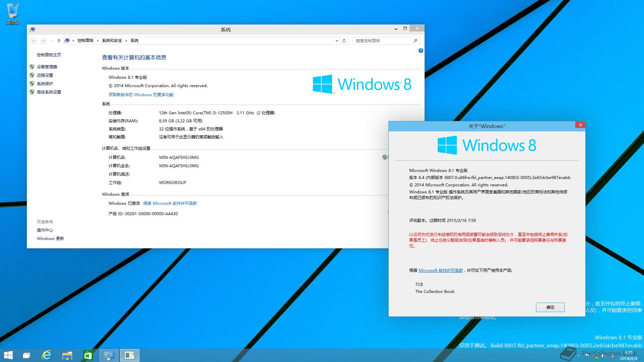Click the search magnifier icon
The image size is (644, 362).
(416, 41)
